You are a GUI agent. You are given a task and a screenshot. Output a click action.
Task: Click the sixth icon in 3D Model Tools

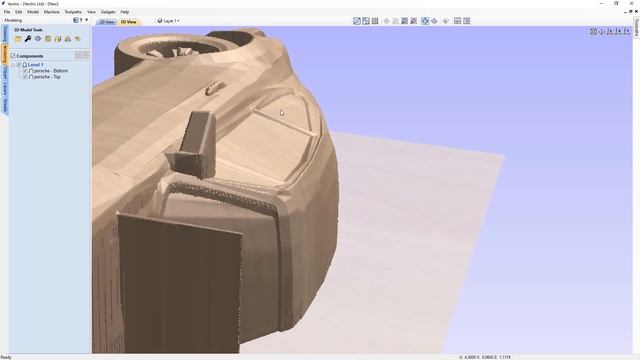(x=68, y=39)
